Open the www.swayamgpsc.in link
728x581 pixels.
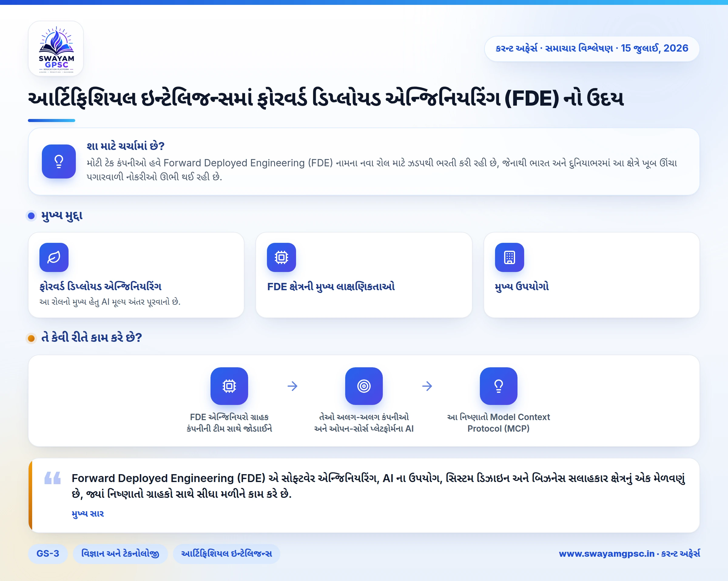click(606, 554)
